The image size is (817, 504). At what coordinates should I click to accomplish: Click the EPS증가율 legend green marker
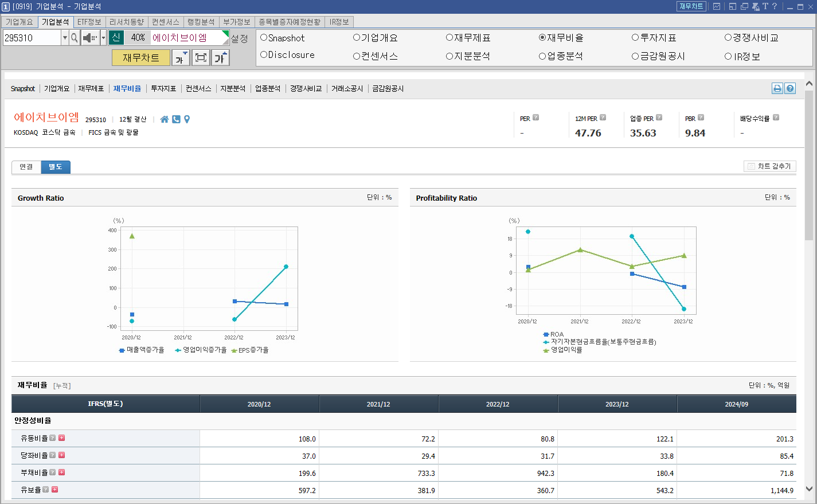(x=234, y=350)
